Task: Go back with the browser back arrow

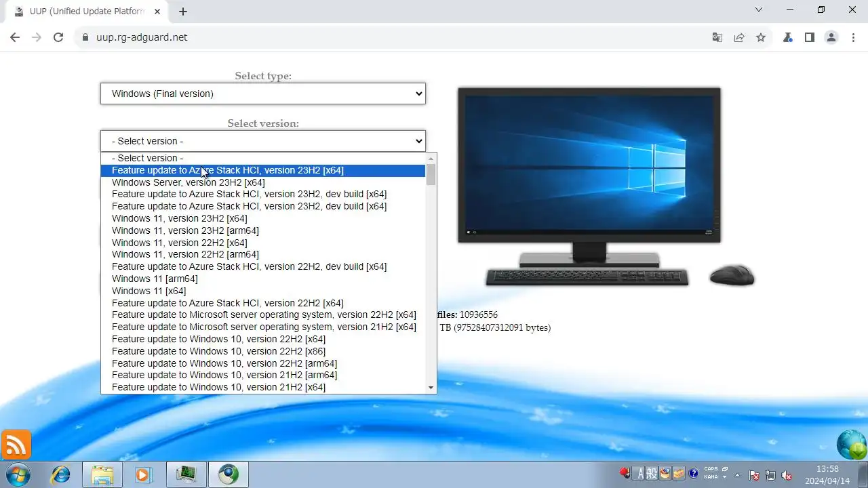Action: coord(15,37)
